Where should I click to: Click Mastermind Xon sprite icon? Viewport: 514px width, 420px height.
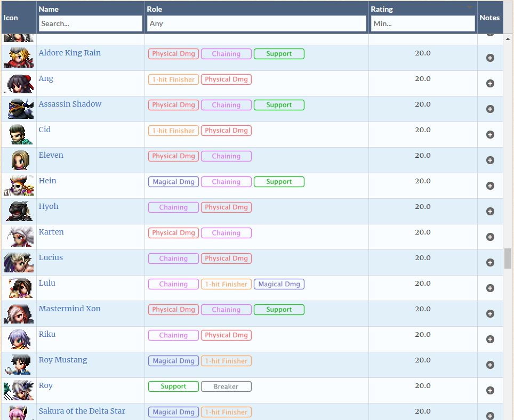(x=19, y=313)
